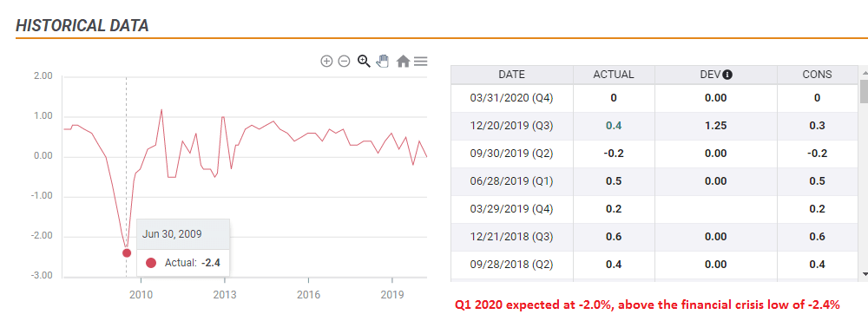Click the 0.3 consensus value
Image resolution: width=868 pixels, height=334 pixels.
(817, 126)
